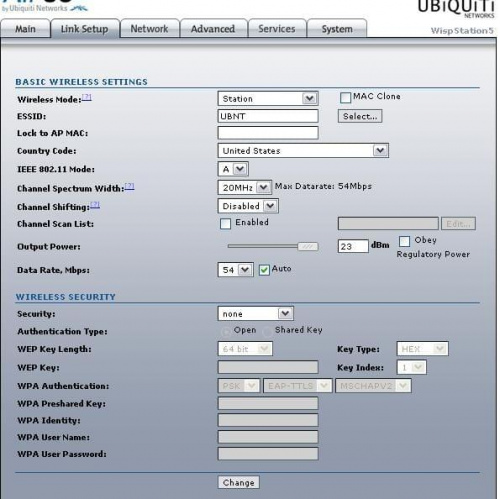Image resolution: width=500 pixels, height=499 pixels.
Task: Focus the Lock to AP MAC field
Action: tap(268, 133)
